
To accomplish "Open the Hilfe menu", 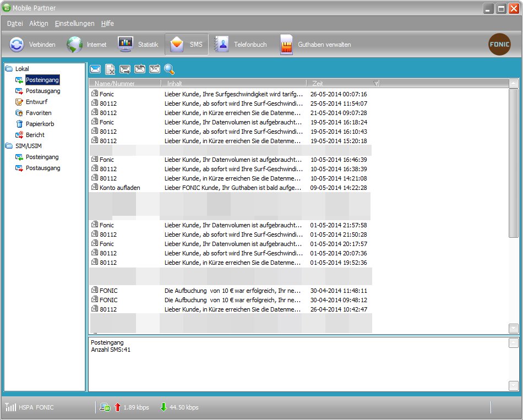I will coord(107,23).
